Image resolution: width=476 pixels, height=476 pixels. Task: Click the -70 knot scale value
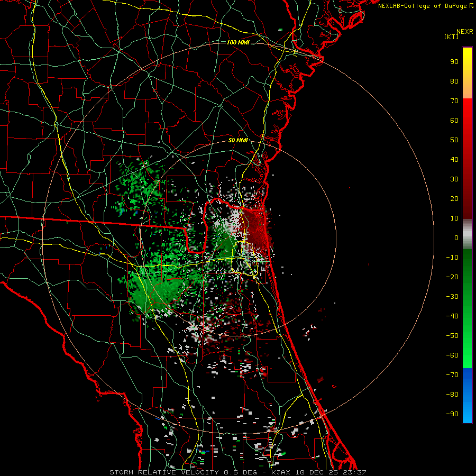click(452, 375)
